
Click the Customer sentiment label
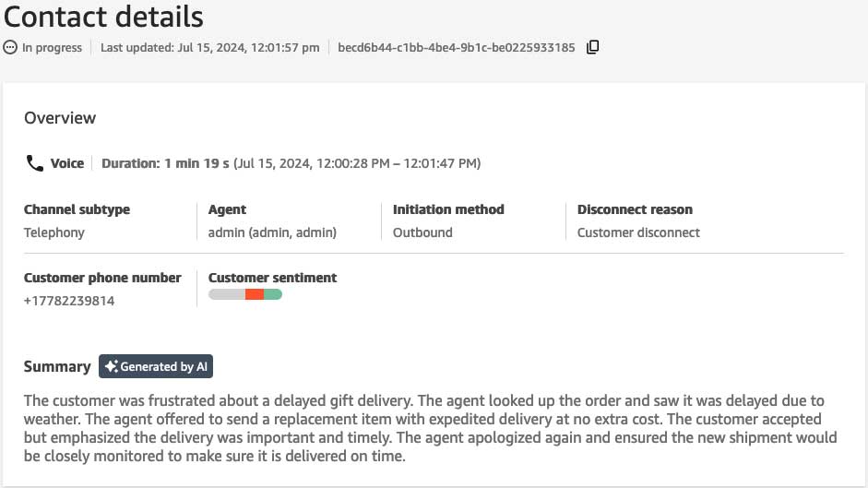click(272, 278)
